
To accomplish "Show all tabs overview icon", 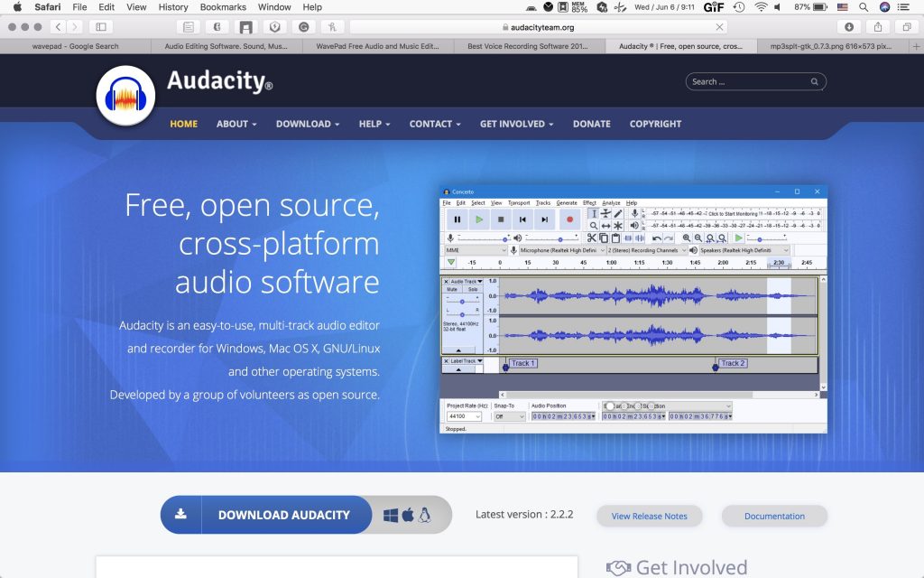I will 907,26.
